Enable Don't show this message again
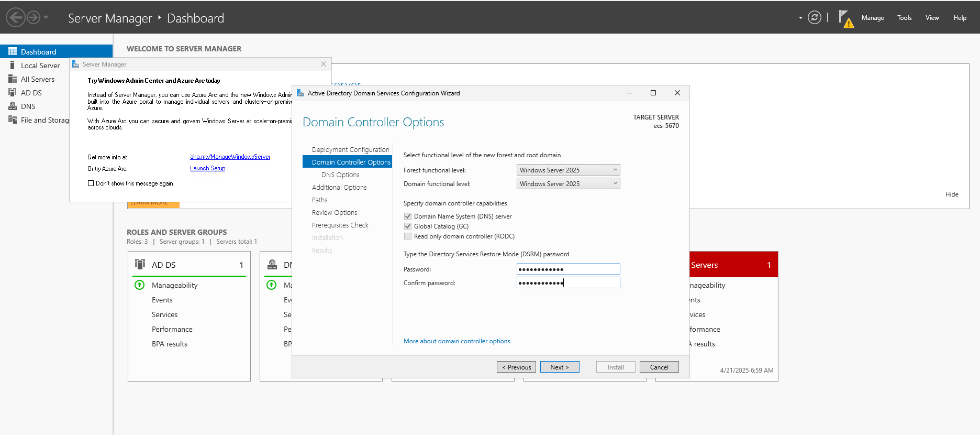The width and height of the screenshot is (980, 435). (91, 183)
